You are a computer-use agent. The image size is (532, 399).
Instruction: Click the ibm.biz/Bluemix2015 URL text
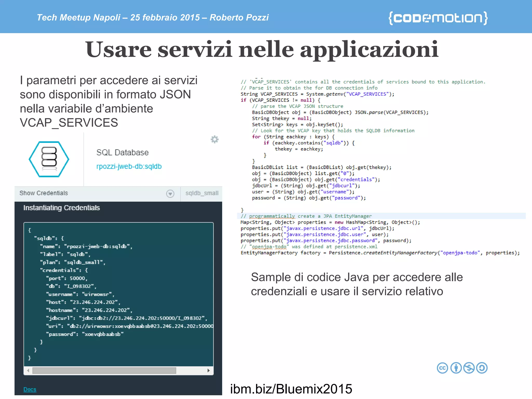[x=291, y=389]
